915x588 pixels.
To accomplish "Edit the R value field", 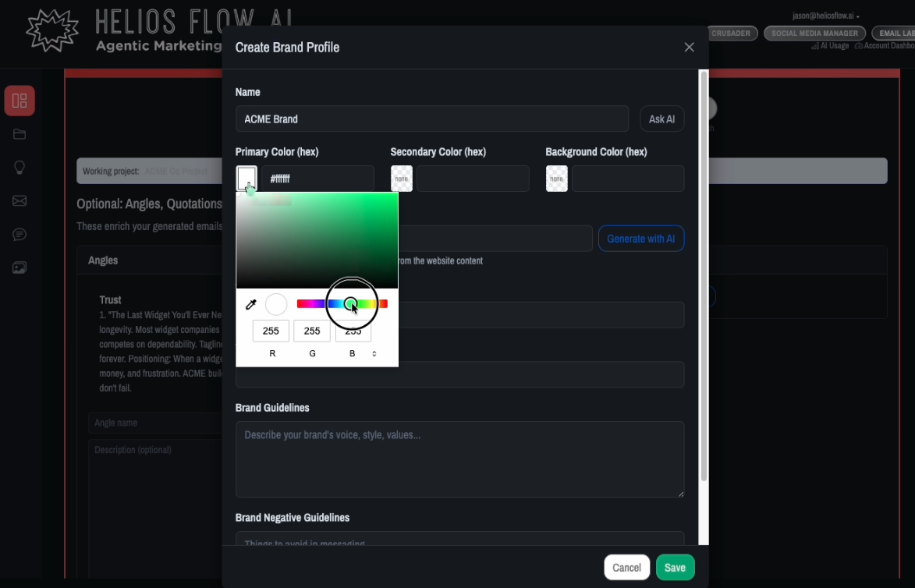I will pyautogui.click(x=271, y=331).
